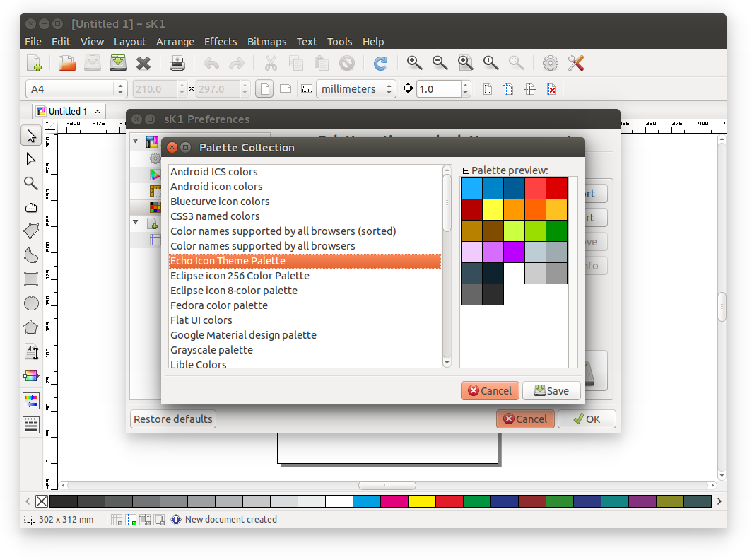Open a file with the folder icon
Image resolution: width=752 pixels, height=560 pixels.
click(x=66, y=64)
